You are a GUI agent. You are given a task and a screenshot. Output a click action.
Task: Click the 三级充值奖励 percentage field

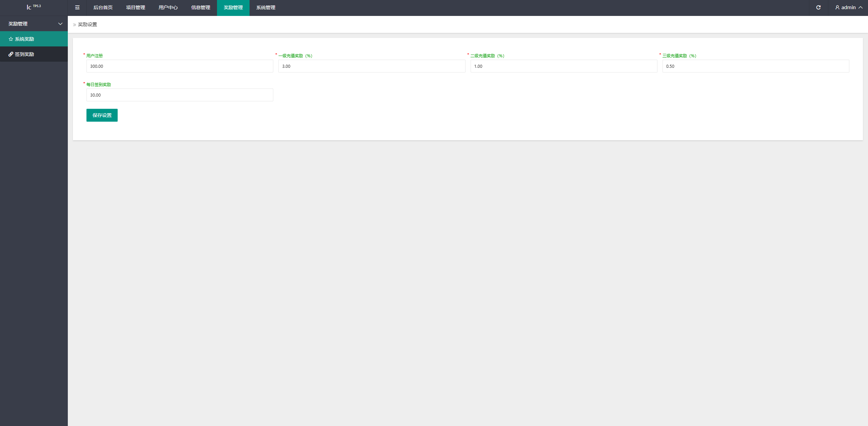click(754, 66)
